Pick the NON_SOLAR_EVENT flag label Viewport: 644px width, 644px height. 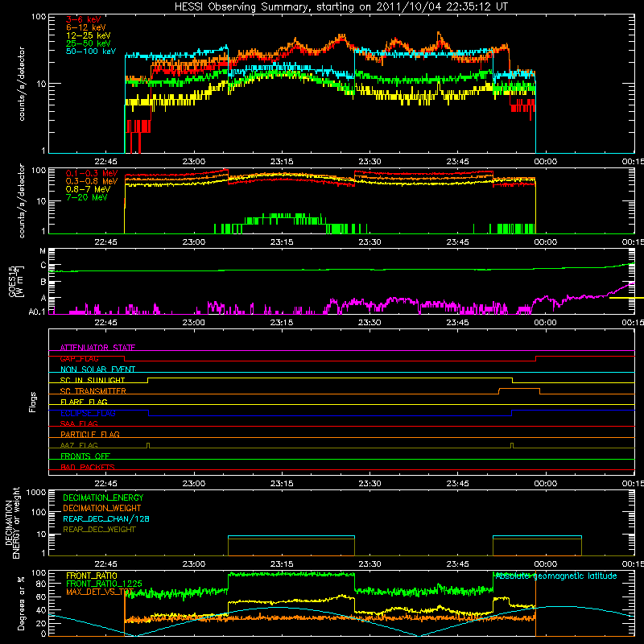97,369
